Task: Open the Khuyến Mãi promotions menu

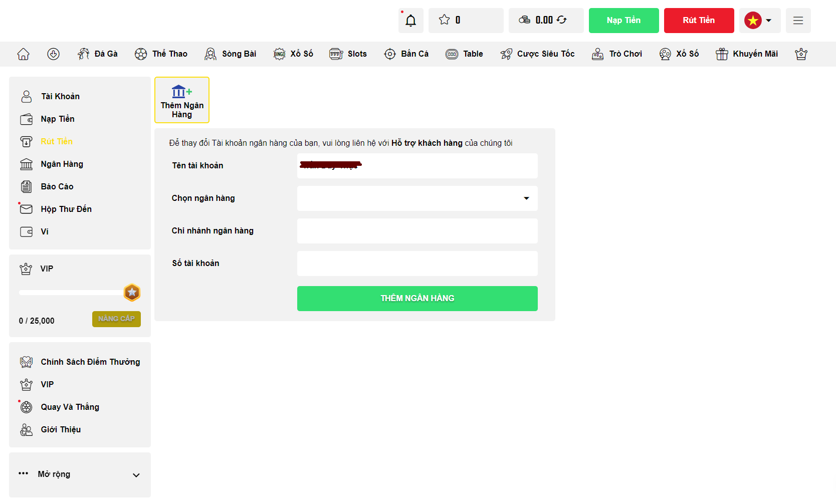Action: 747,54
